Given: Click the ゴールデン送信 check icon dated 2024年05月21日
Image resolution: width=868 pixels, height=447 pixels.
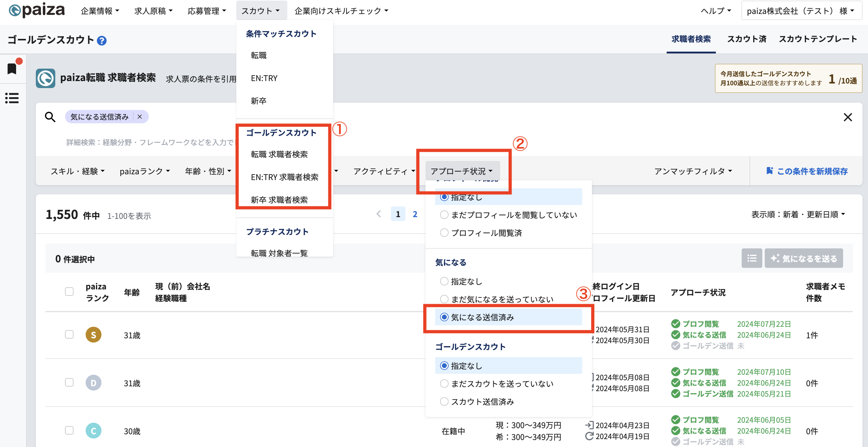Looking at the screenshot, I should pyautogui.click(x=675, y=394).
